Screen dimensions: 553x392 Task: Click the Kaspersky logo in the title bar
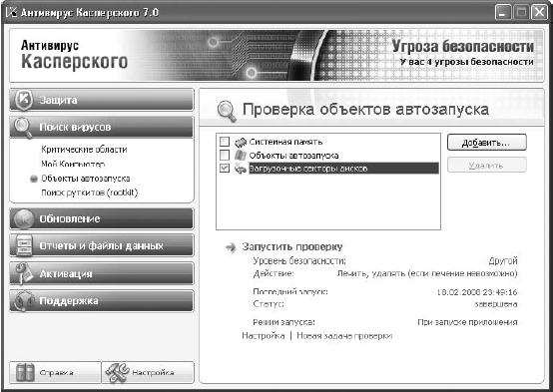12,13
